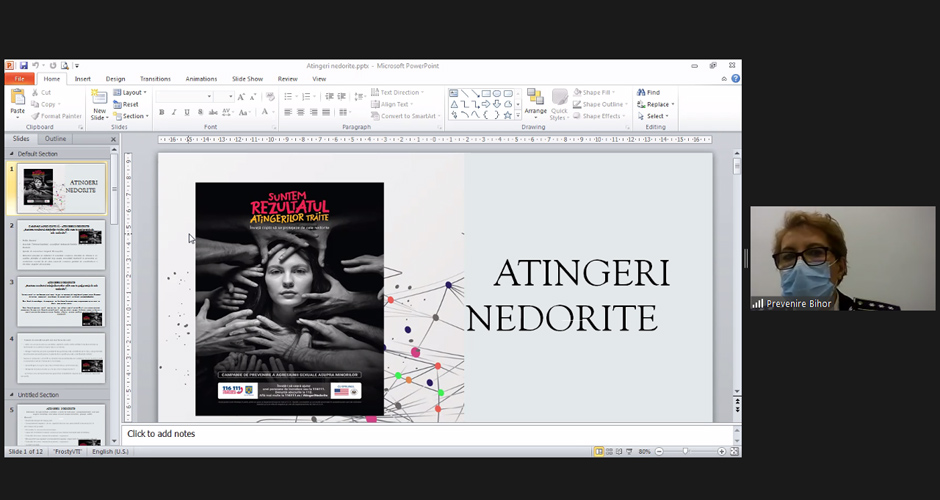The width and height of the screenshot is (940, 500).
Task: Open the File tab
Action: tap(19, 79)
